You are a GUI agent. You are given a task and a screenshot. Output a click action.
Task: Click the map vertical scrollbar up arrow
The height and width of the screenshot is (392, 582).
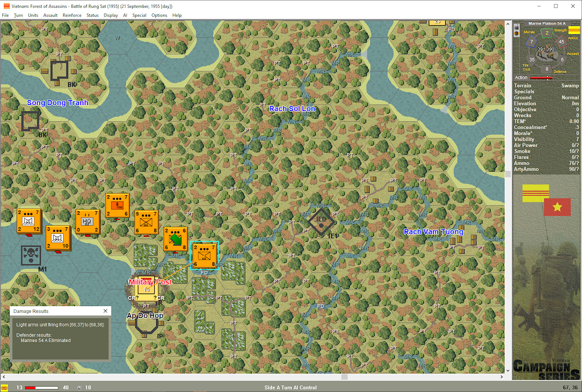[x=508, y=24]
